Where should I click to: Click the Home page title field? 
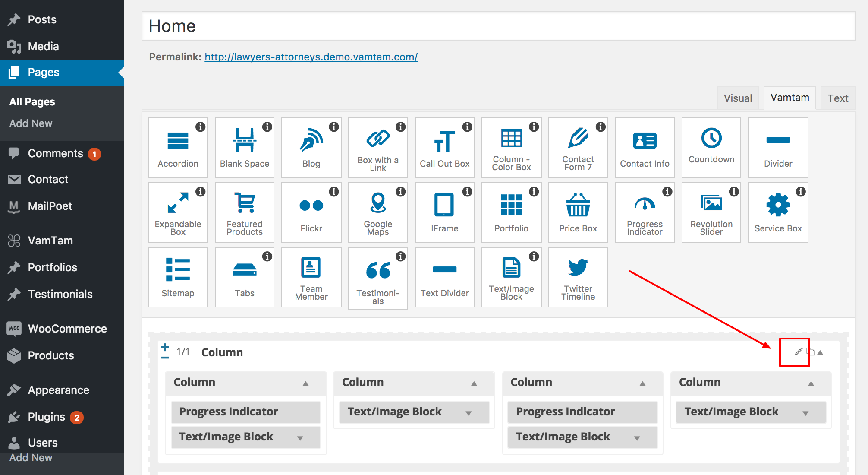coord(498,26)
